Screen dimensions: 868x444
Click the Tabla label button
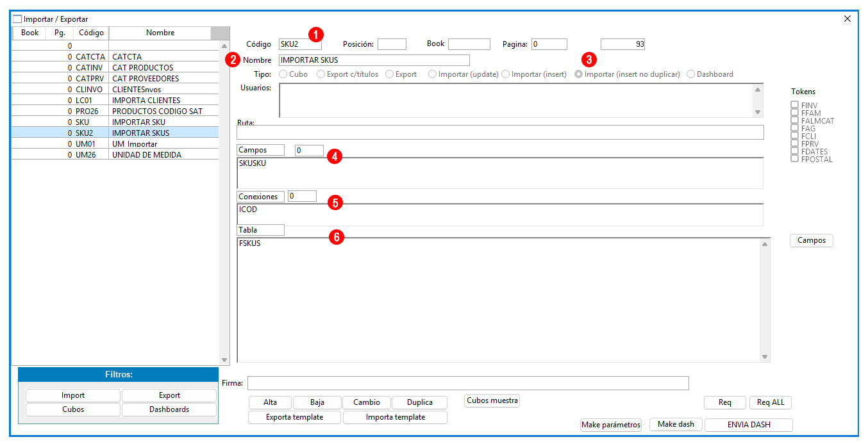click(260, 229)
